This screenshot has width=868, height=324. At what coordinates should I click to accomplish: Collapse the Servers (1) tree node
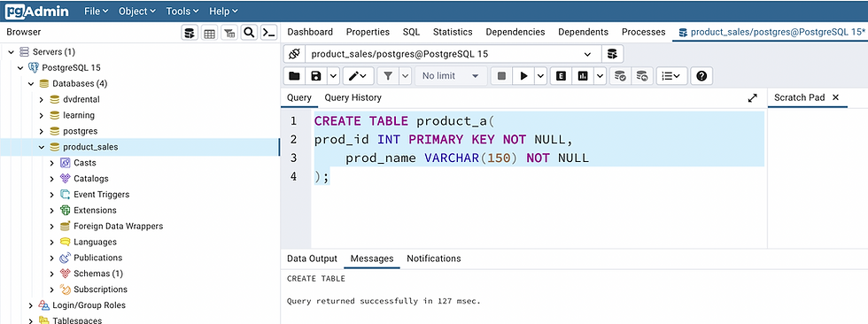tap(11, 52)
